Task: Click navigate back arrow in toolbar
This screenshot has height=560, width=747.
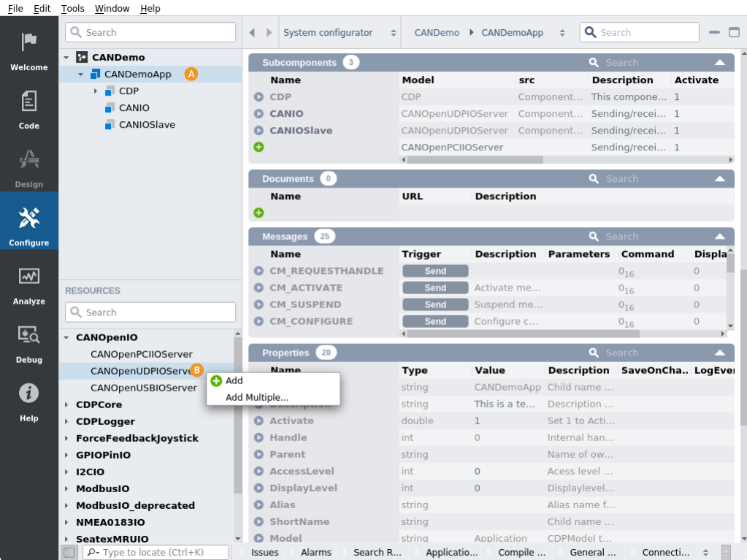Action: click(252, 33)
